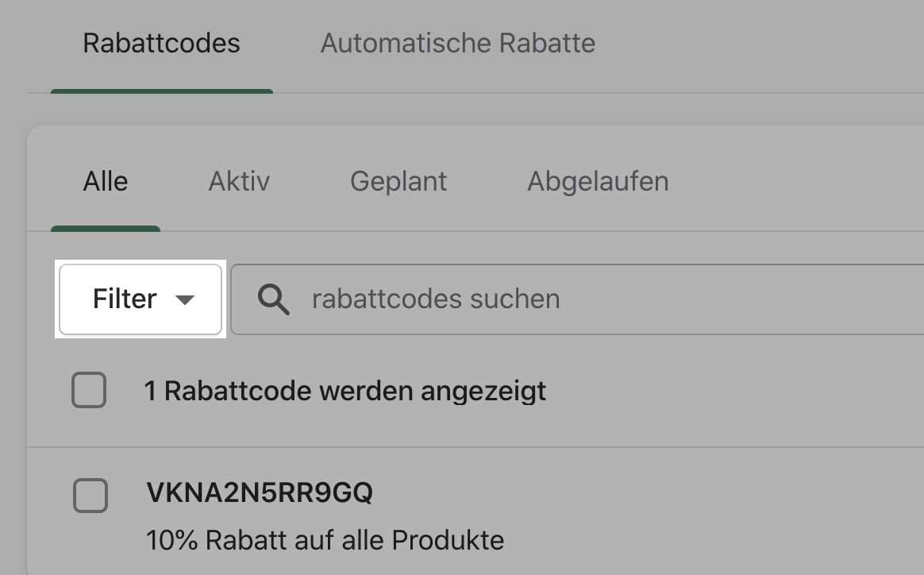Click the "1 Rabattcode werden angezeigt" label
This screenshot has height=575, width=924.
345,391
